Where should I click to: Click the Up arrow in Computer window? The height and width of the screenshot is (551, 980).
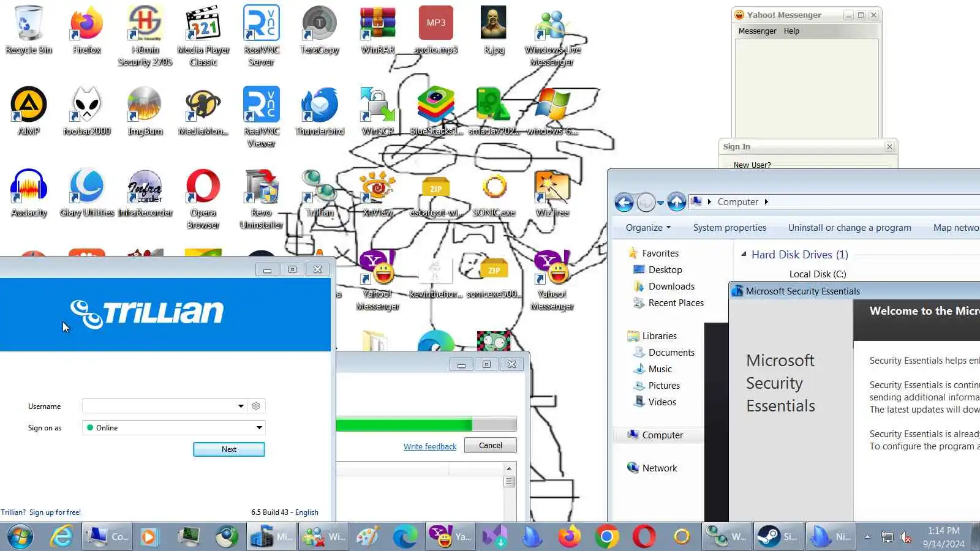[676, 202]
